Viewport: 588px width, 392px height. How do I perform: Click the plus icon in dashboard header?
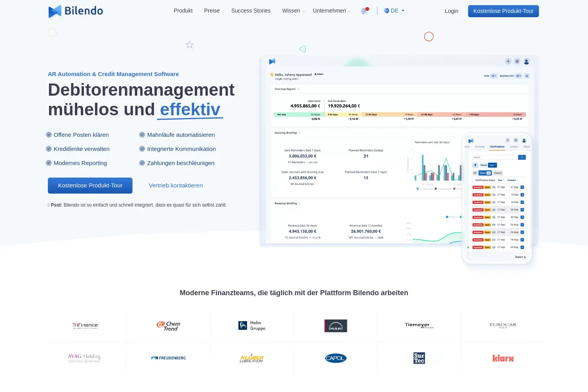tap(508, 61)
